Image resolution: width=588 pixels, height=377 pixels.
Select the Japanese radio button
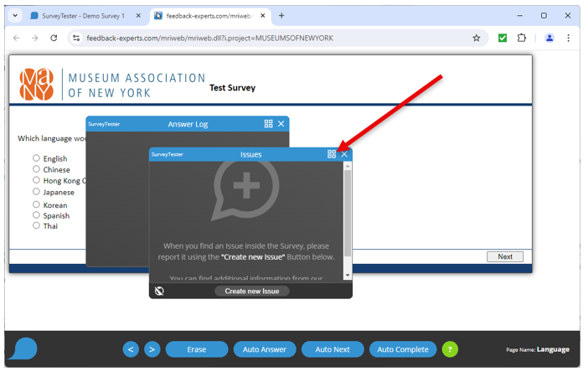pyautogui.click(x=36, y=192)
